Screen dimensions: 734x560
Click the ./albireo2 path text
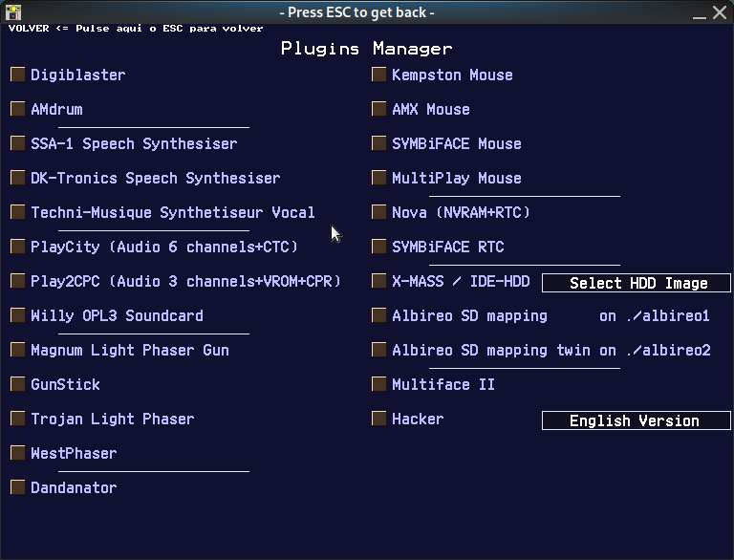pos(668,350)
